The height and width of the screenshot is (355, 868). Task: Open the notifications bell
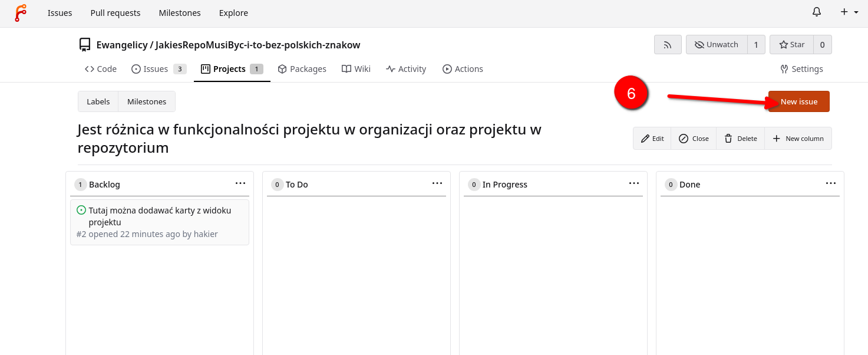tap(817, 12)
